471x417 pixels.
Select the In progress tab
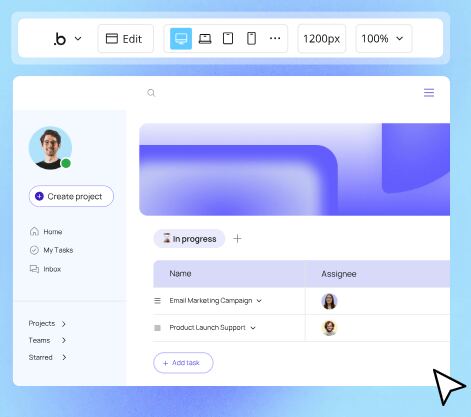189,239
